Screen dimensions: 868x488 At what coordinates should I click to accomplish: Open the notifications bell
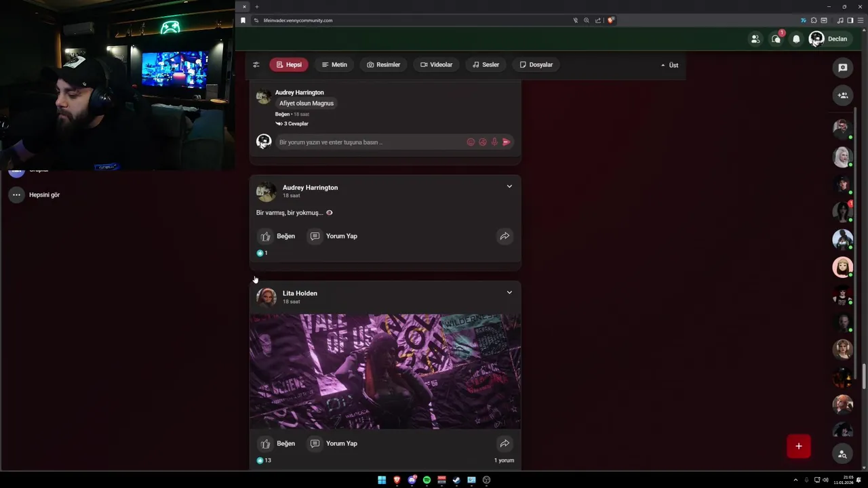point(796,39)
